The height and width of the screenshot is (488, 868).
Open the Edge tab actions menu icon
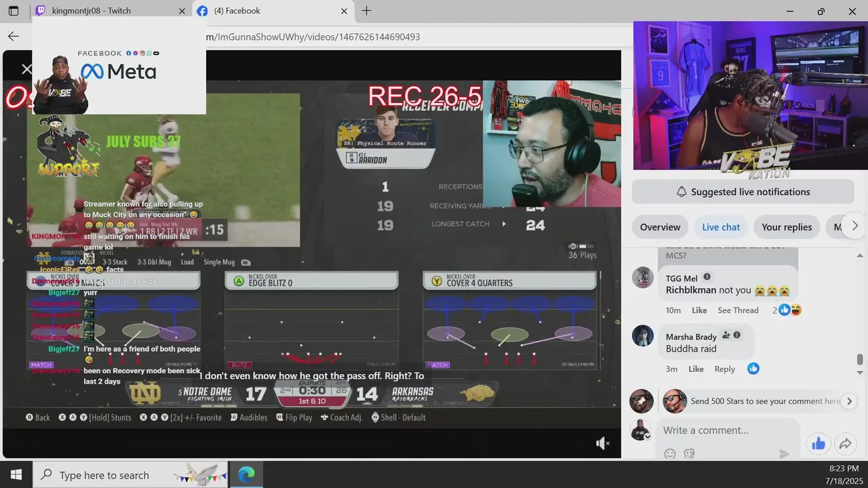point(14,11)
